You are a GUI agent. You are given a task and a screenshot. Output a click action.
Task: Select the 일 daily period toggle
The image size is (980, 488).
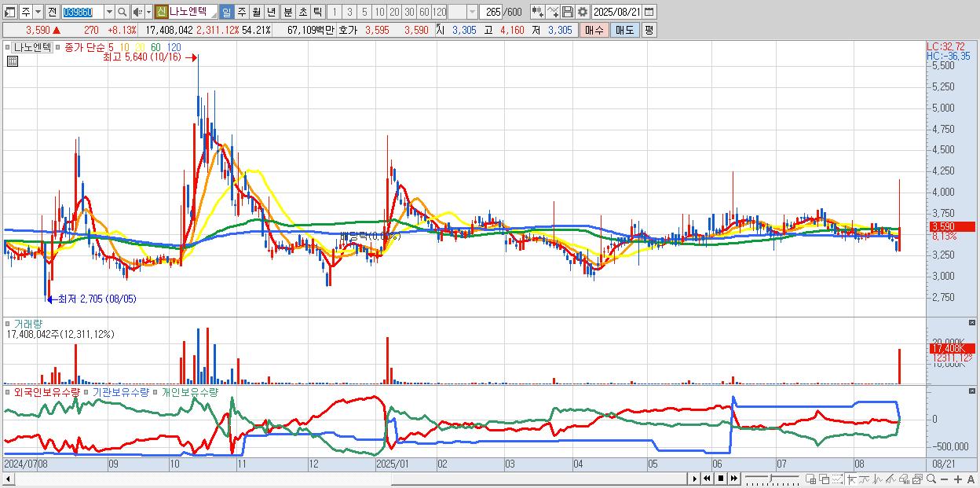point(226,12)
